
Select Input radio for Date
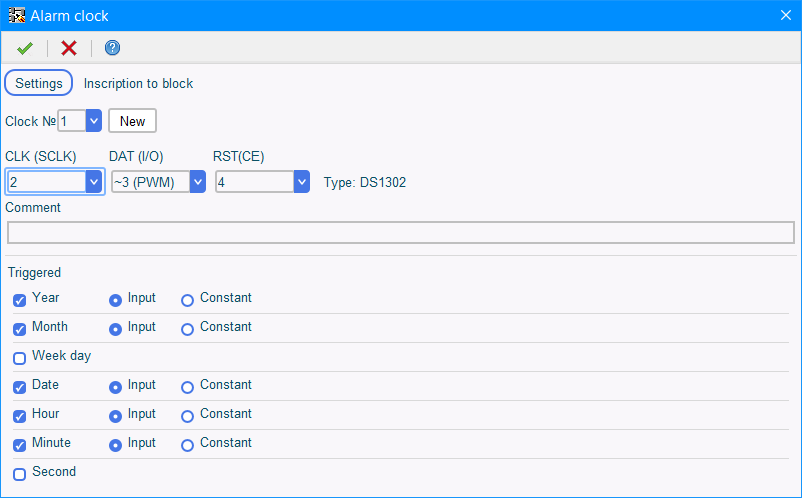[115, 388]
